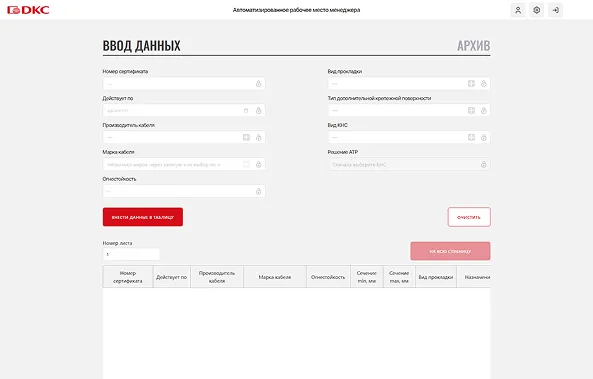Click Огнестойкость column header in table
The width and height of the screenshot is (593, 379).
pyautogui.click(x=328, y=277)
